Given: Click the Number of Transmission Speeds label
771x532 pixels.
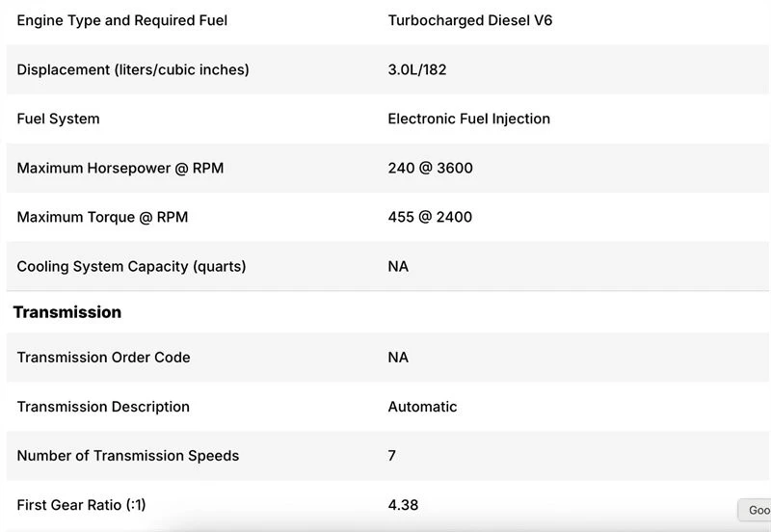Looking at the screenshot, I should click(x=128, y=456).
